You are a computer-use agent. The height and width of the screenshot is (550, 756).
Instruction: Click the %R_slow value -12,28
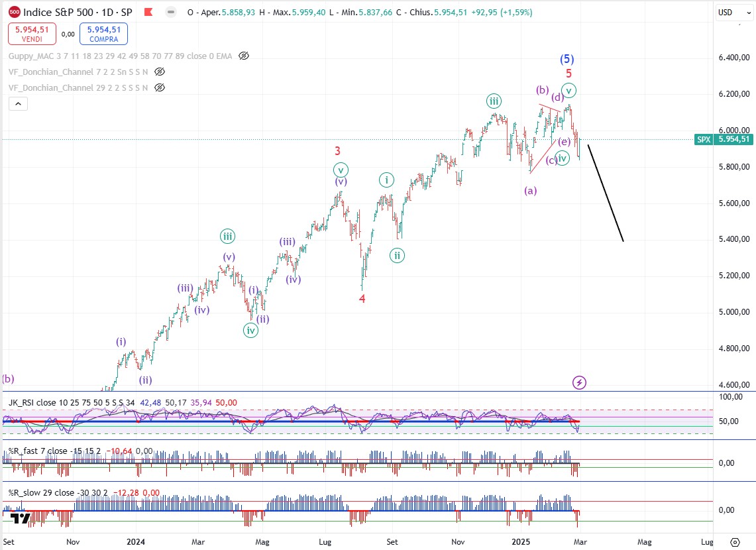[125, 492]
